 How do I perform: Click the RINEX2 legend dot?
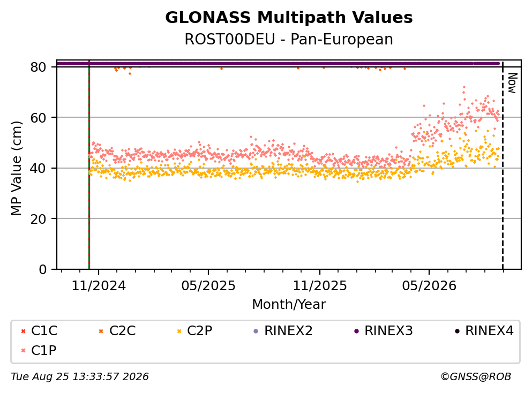coord(256,331)
